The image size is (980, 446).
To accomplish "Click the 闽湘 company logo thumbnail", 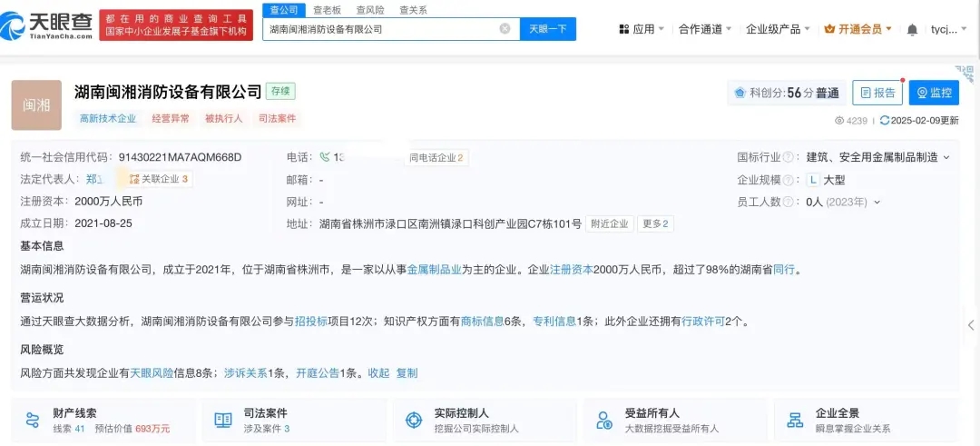I will 36,105.
